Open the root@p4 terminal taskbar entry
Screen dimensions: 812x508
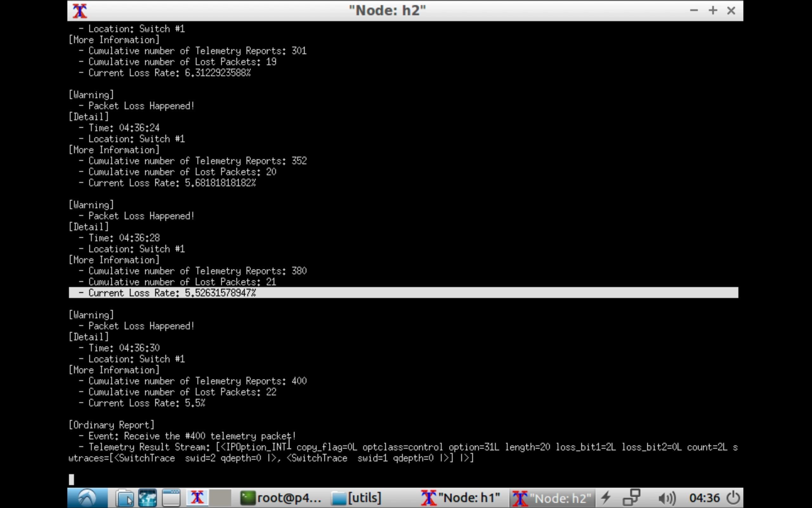coord(280,498)
